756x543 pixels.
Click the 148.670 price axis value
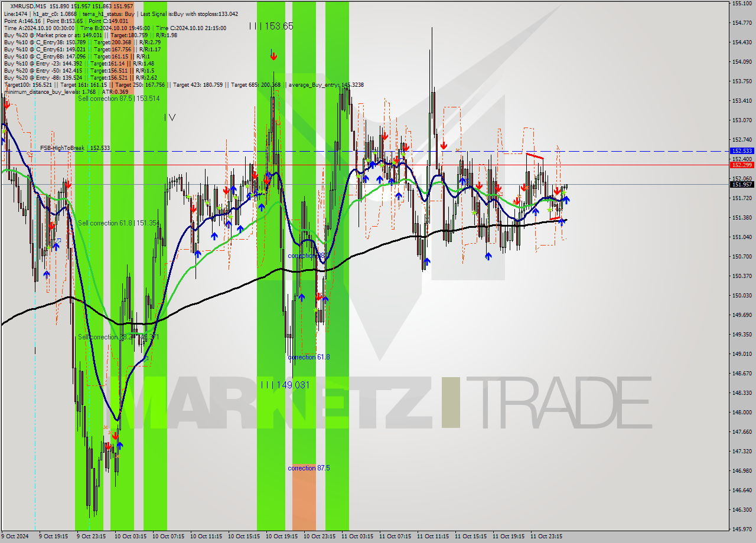coord(742,374)
